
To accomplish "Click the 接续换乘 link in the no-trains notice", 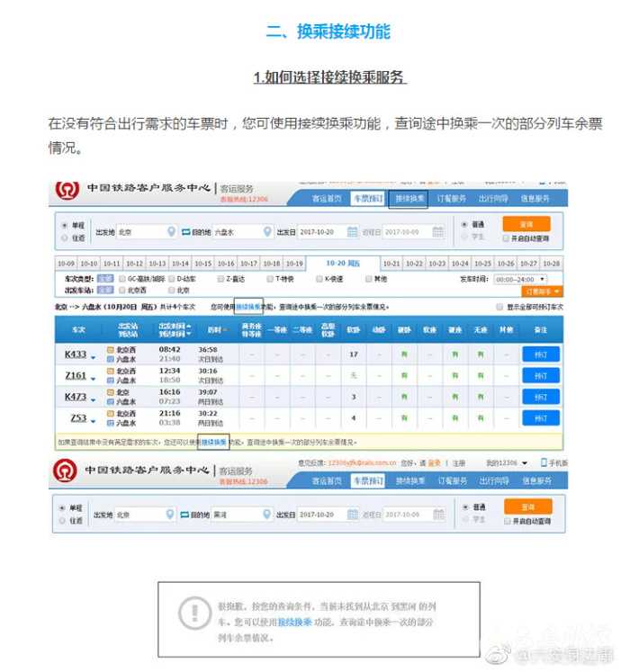I will (x=294, y=622).
